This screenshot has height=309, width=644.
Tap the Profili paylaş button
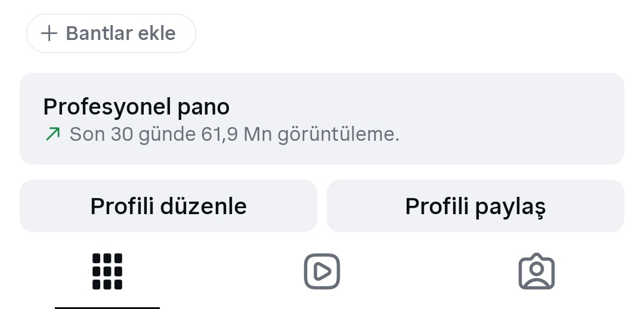tap(476, 206)
